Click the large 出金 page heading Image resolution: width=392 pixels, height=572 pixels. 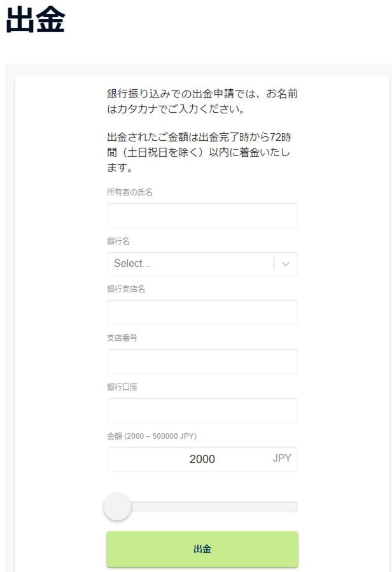tap(36, 20)
